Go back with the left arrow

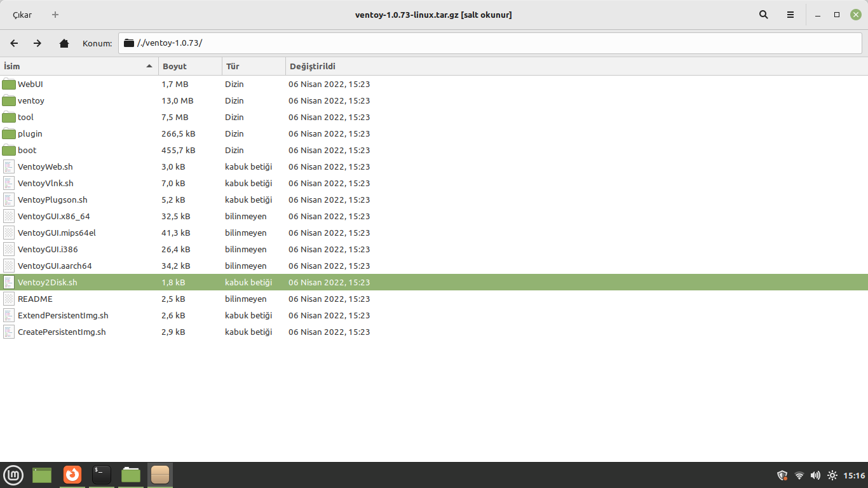tap(14, 43)
